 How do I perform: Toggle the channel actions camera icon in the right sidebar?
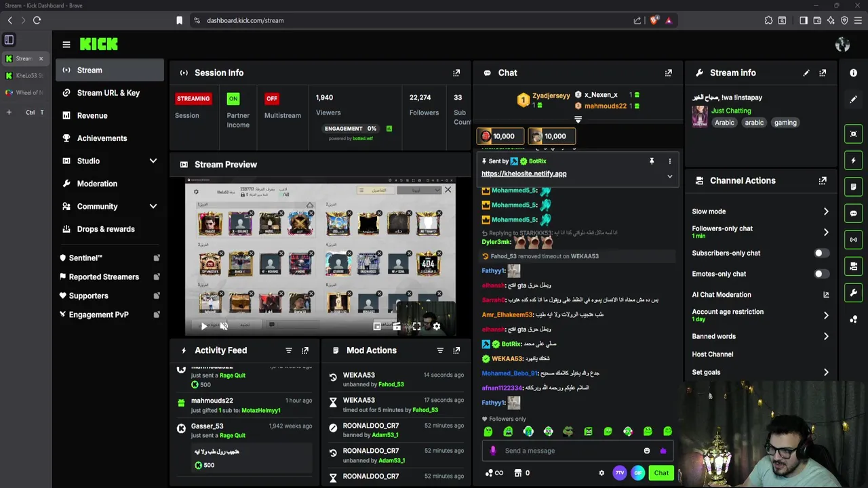click(853, 266)
